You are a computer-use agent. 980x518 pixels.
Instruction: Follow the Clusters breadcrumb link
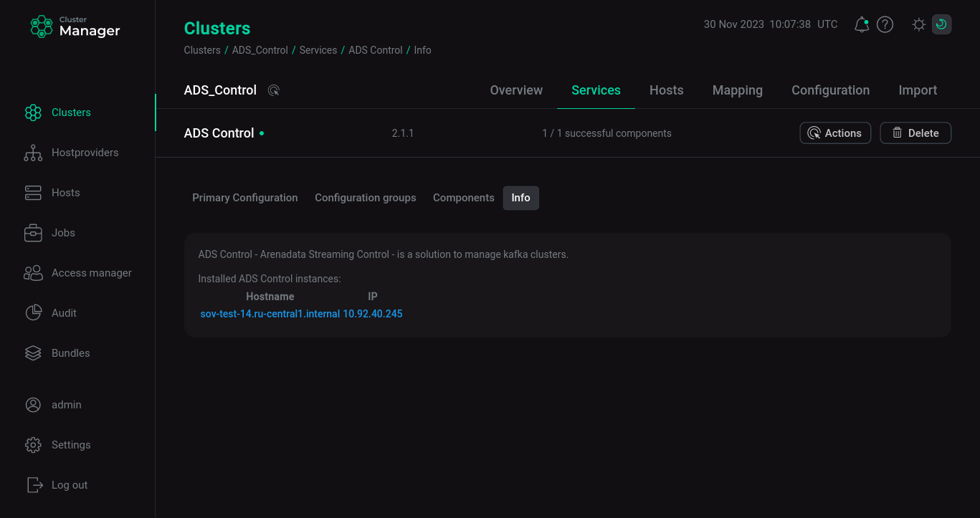202,50
